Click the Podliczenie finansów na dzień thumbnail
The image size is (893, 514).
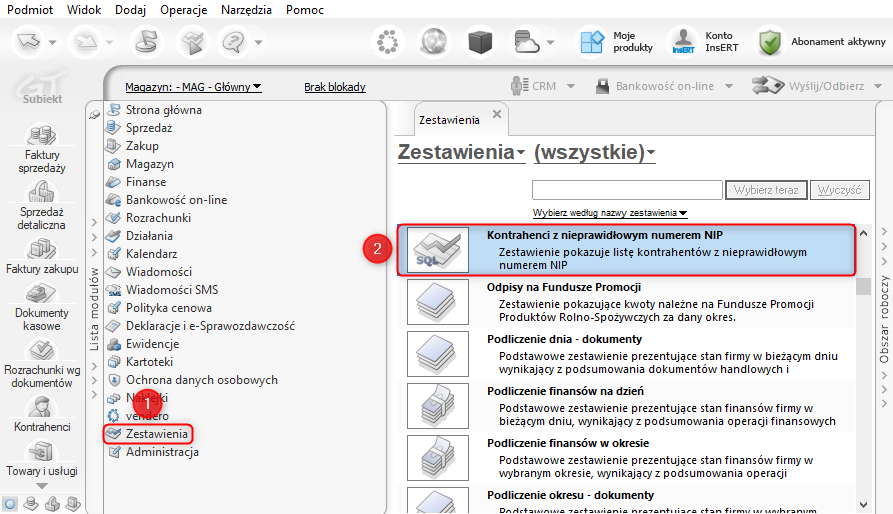coord(438,406)
